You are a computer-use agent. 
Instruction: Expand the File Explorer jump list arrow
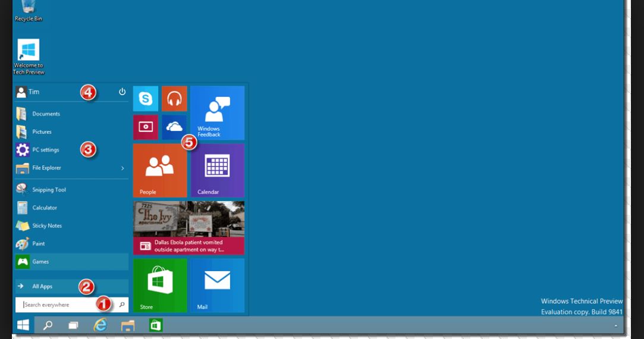click(122, 168)
